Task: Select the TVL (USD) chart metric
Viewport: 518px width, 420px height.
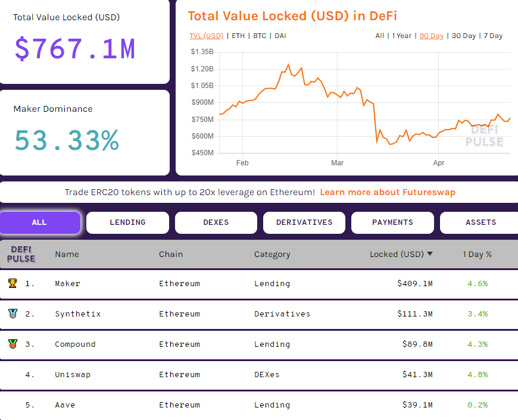Action: click(x=206, y=36)
